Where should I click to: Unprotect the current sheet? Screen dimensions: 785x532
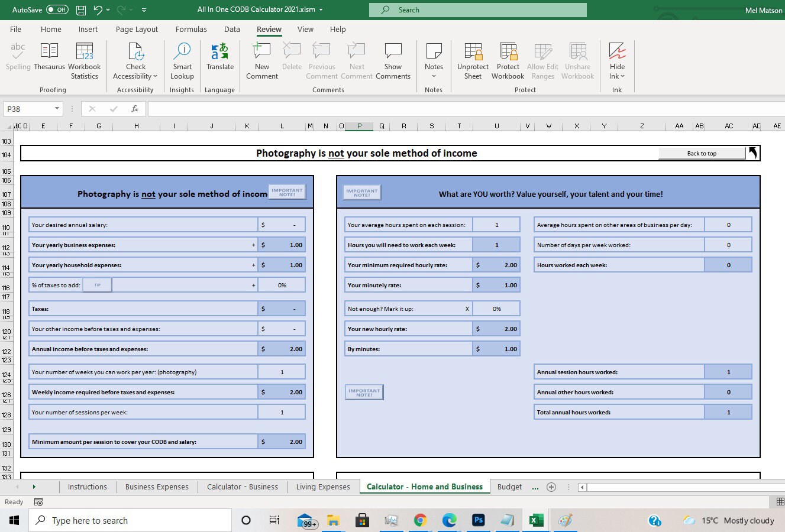(472, 59)
